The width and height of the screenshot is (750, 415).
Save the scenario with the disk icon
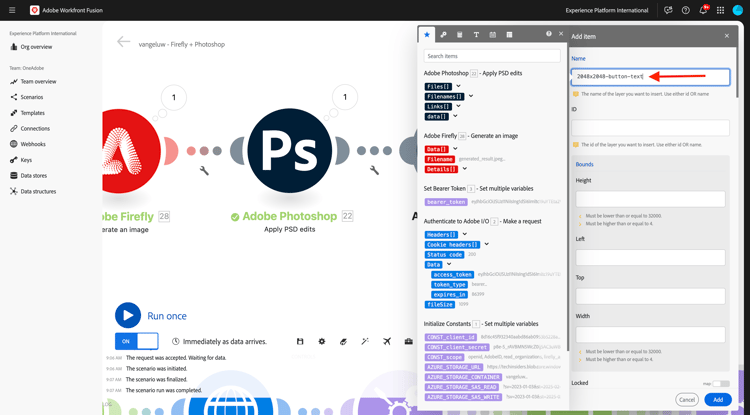pyautogui.click(x=300, y=341)
